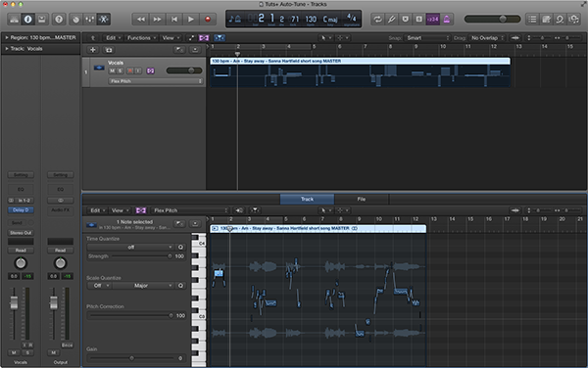The height and width of the screenshot is (368, 588).
Task: Click the Rewind transport button
Action: tap(140, 20)
